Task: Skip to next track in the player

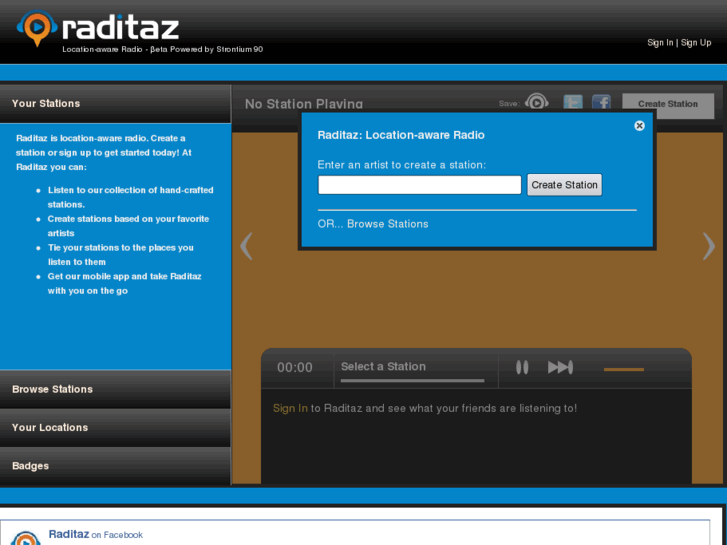Action: click(x=560, y=367)
